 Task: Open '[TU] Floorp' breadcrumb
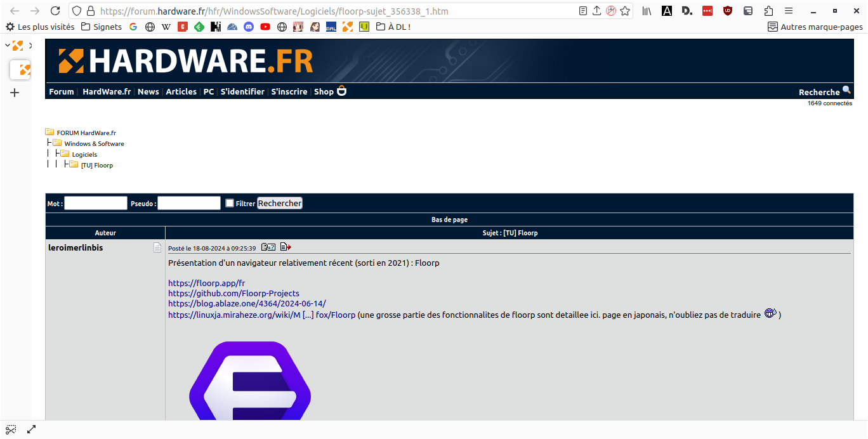(97, 165)
